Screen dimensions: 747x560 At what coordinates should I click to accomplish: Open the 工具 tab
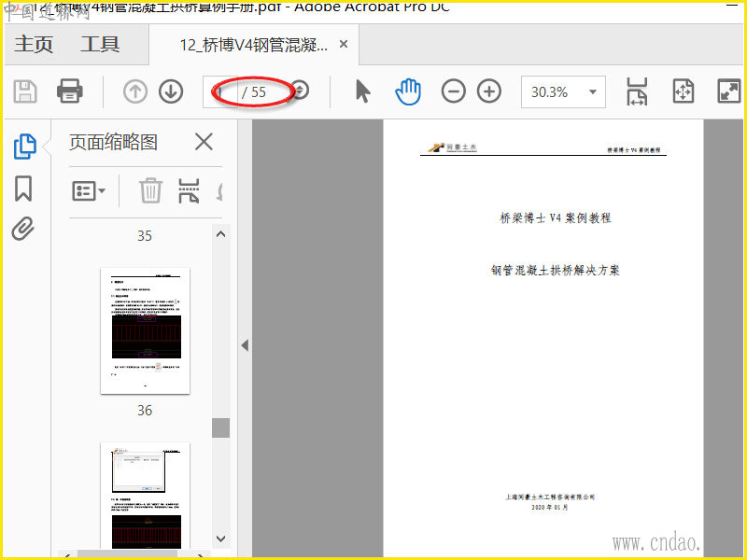pyautogui.click(x=100, y=44)
